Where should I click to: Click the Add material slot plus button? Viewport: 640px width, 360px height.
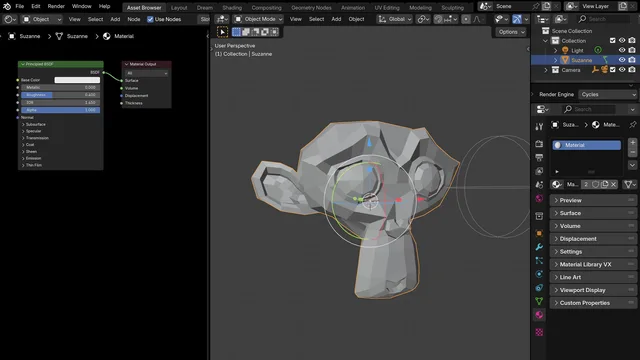coord(632,142)
